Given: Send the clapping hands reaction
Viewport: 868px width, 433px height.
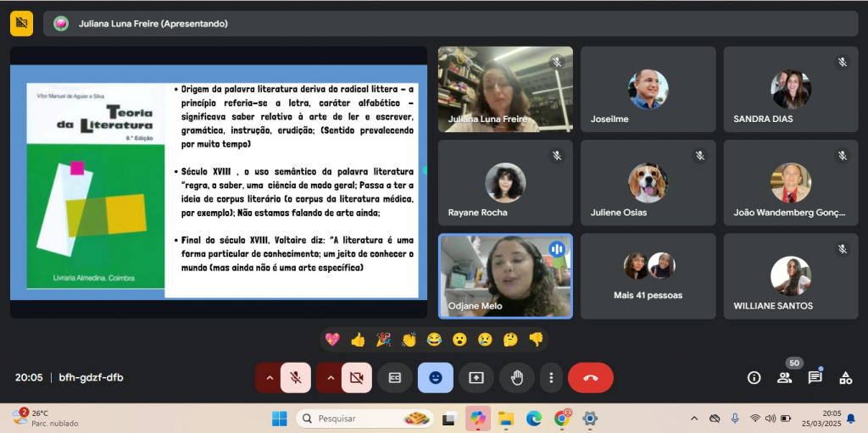Looking at the screenshot, I should coord(409,340).
